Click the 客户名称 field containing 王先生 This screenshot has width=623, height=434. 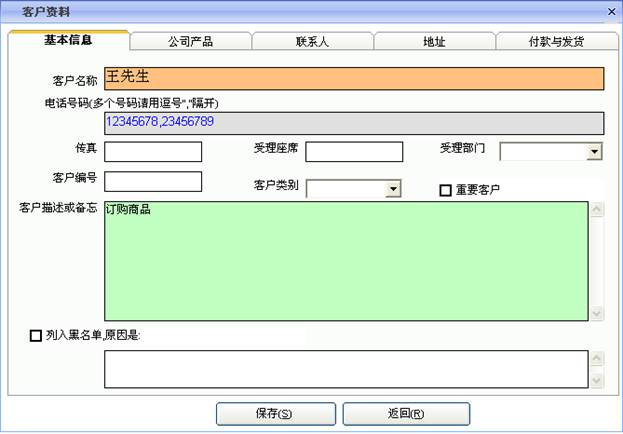354,79
